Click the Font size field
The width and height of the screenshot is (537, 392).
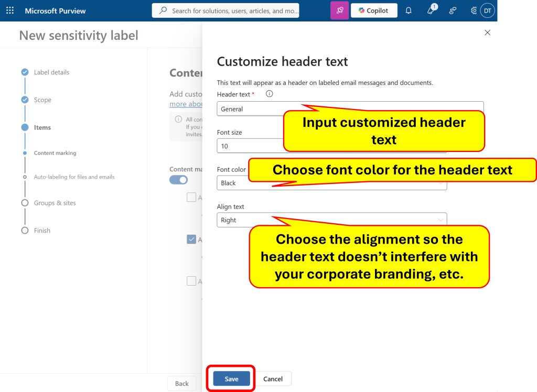332,146
